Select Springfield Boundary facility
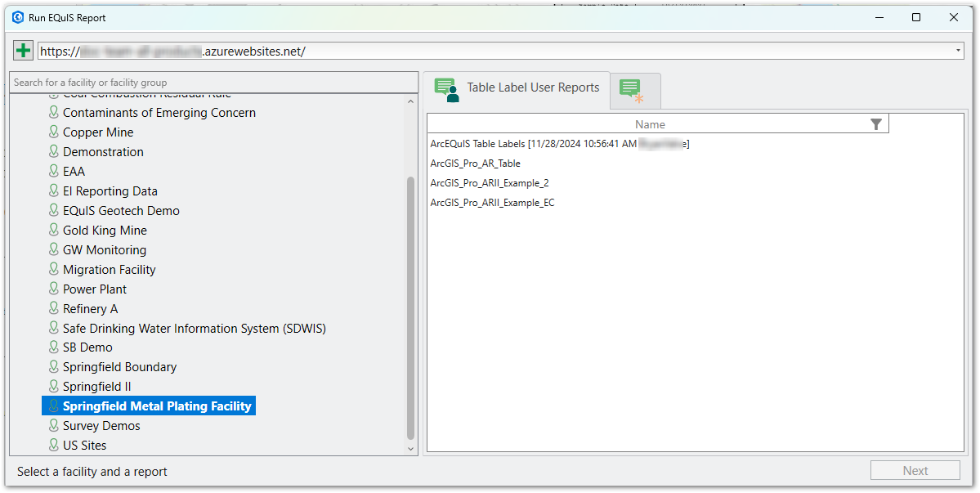The width and height of the screenshot is (980, 493). (119, 367)
